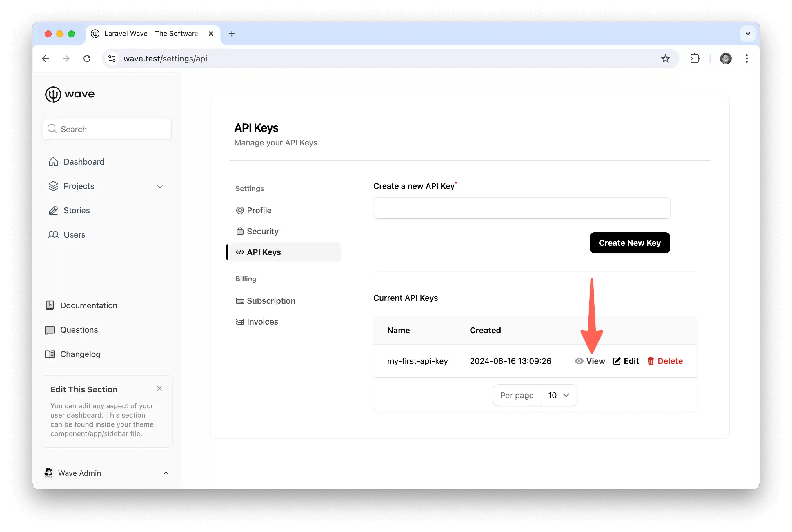View the my-first-api-key key

click(590, 361)
